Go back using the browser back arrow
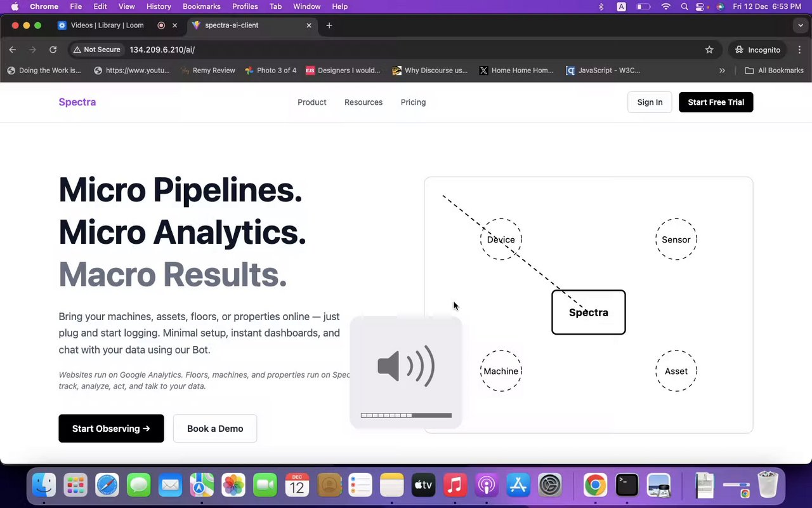The image size is (812, 508). (13, 50)
